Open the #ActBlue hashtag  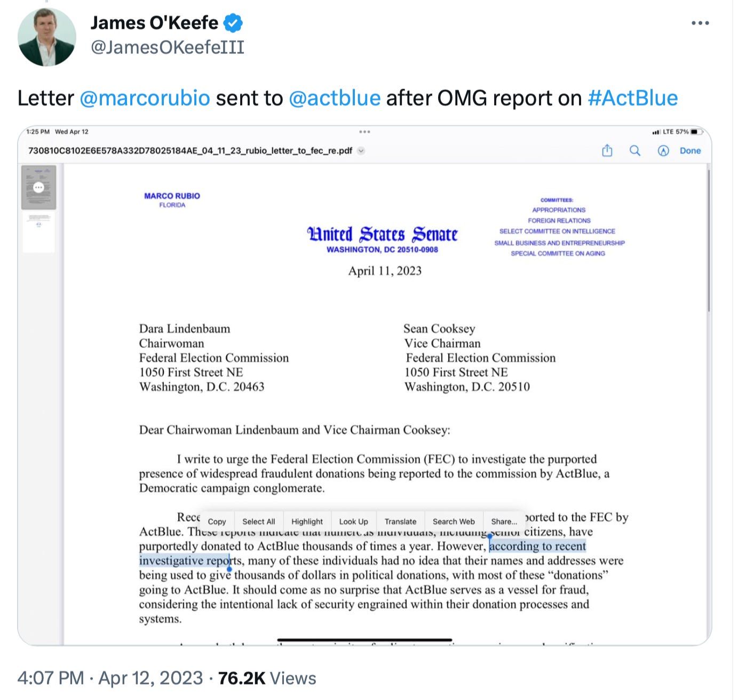[632, 98]
